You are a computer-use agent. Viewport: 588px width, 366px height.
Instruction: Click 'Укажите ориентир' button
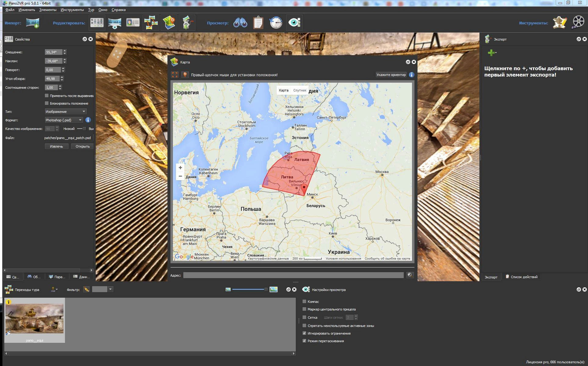click(x=391, y=75)
